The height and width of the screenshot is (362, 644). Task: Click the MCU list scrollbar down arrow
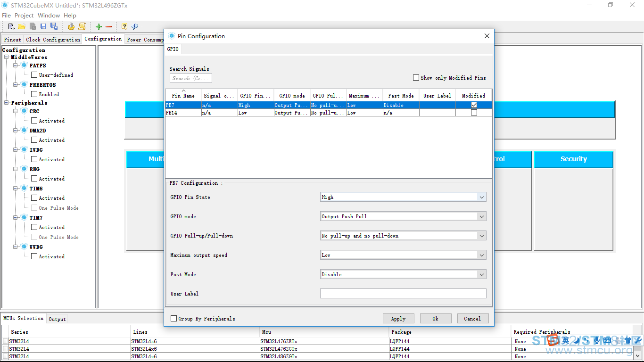click(638, 355)
